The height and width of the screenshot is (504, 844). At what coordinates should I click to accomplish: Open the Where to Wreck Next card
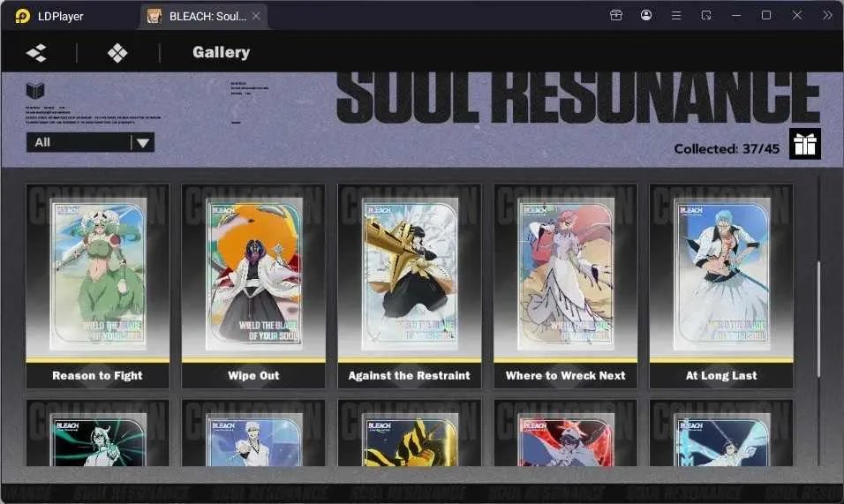point(565,286)
